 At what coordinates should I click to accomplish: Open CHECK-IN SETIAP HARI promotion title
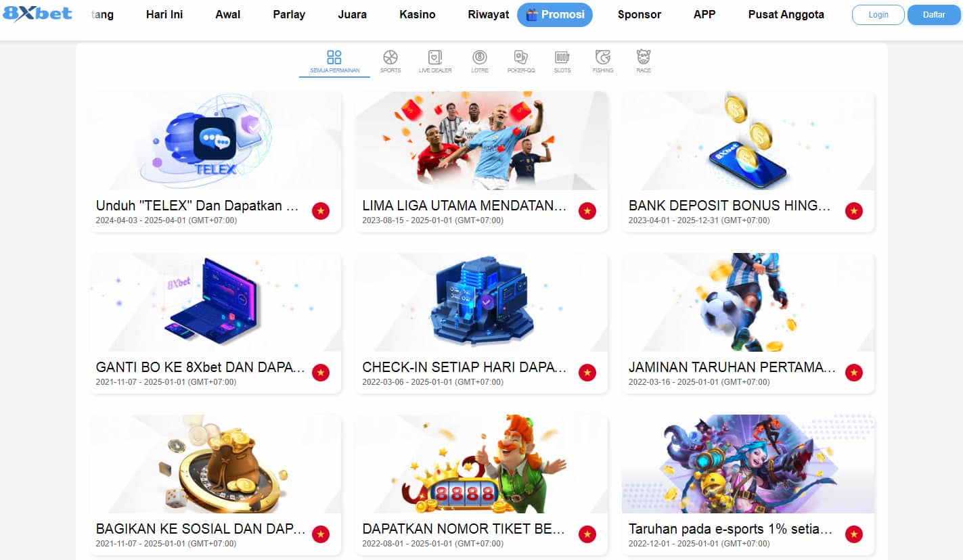click(465, 367)
